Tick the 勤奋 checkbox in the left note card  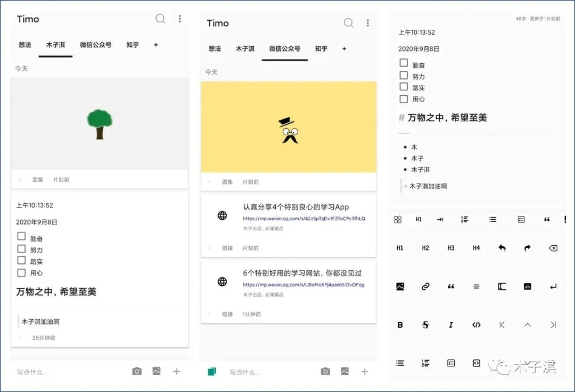[x=22, y=236]
